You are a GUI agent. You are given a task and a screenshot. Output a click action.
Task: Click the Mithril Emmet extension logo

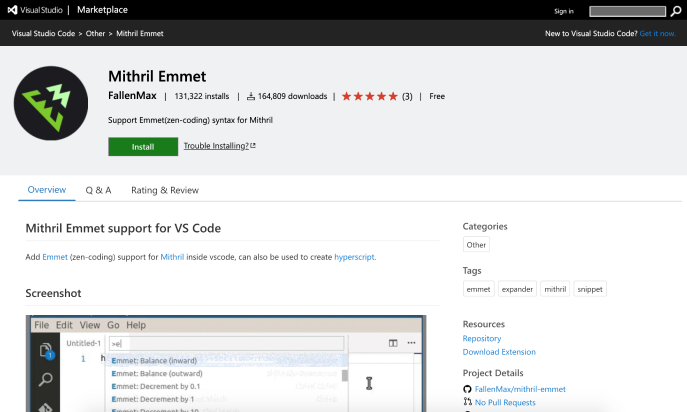(x=51, y=103)
